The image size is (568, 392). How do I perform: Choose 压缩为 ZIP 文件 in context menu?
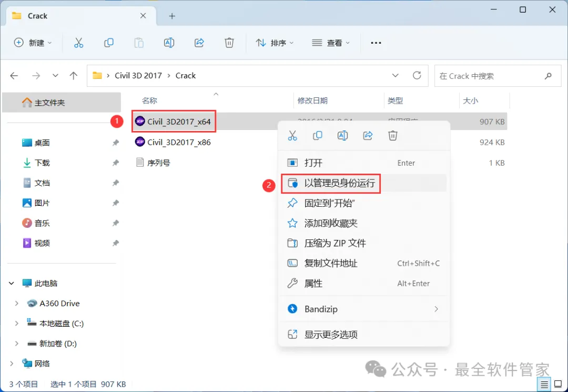(364, 243)
